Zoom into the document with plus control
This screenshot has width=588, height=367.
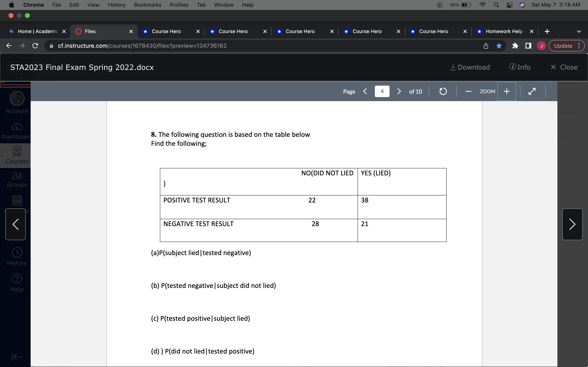pyautogui.click(x=506, y=91)
